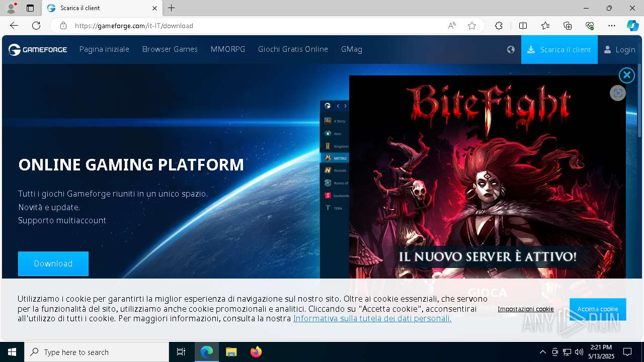
Task: Refresh the current page
Action: click(36, 26)
